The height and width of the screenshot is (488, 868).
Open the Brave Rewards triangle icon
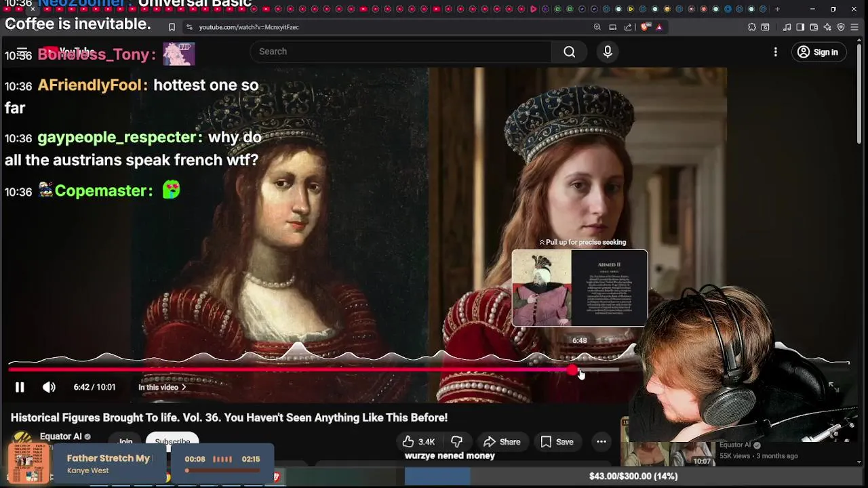click(x=658, y=27)
